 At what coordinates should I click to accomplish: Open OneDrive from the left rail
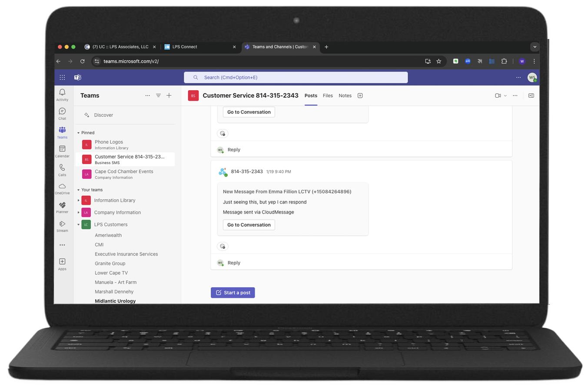click(62, 188)
